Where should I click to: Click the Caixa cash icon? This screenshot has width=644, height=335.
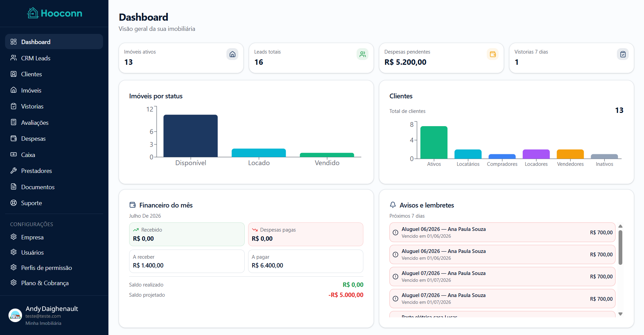tap(14, 155)
